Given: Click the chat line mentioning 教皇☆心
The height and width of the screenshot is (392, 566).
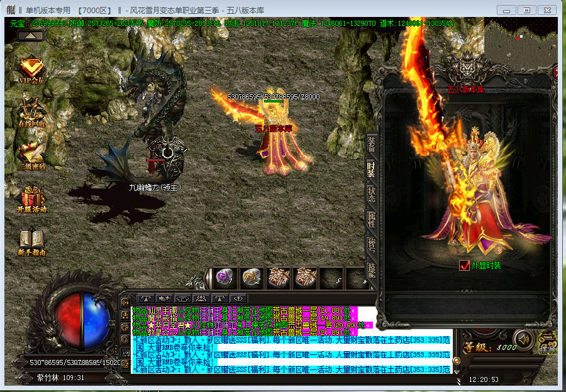Looking at the screenshot, I should click(x=245, y=332).
